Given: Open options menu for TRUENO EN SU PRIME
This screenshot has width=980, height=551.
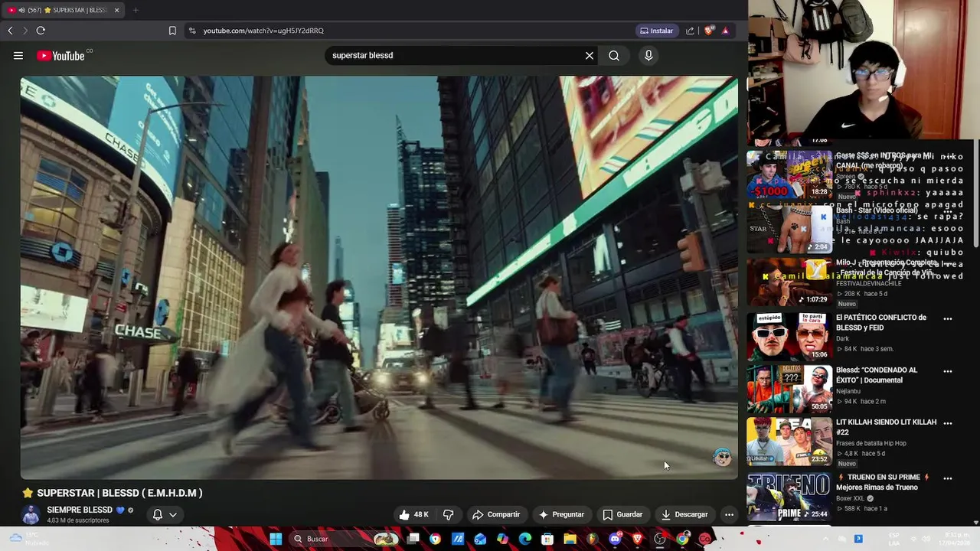Looking at the screenshot, I should (x=948, y=478).
